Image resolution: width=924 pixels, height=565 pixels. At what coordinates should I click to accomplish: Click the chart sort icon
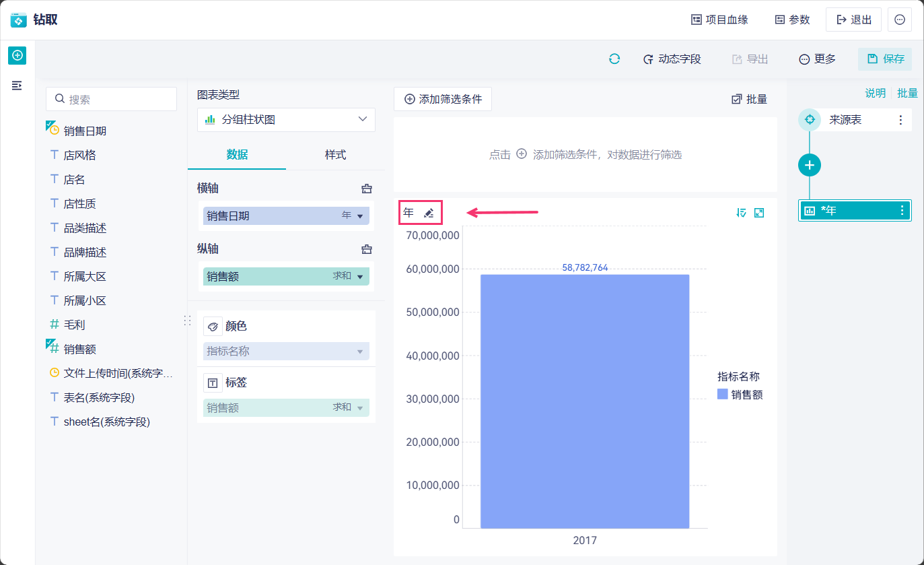[x=742, y=213]
